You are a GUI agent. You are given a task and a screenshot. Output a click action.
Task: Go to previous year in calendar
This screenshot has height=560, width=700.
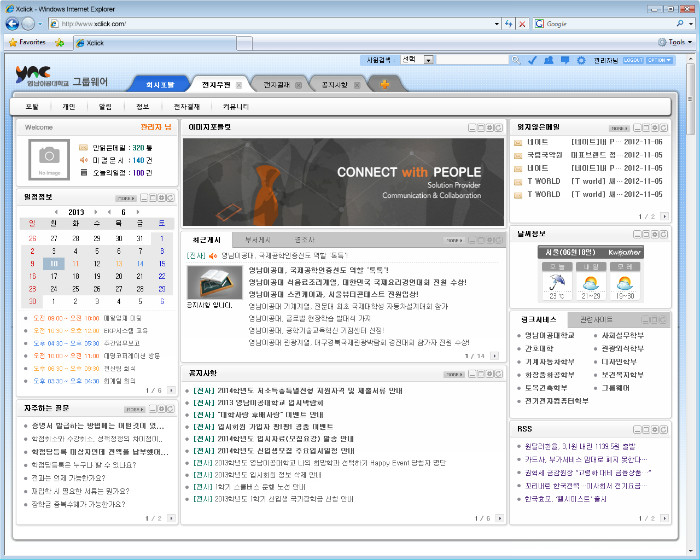tap(56, 212)
